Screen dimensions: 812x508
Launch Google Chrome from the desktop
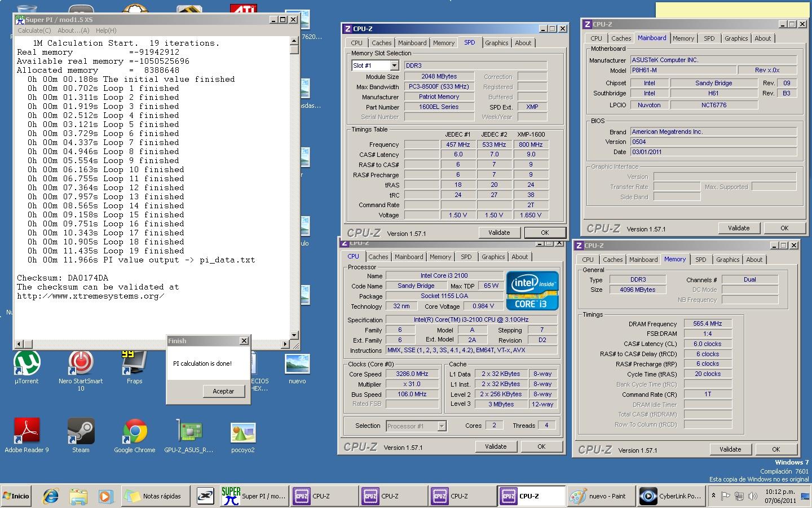135,436
